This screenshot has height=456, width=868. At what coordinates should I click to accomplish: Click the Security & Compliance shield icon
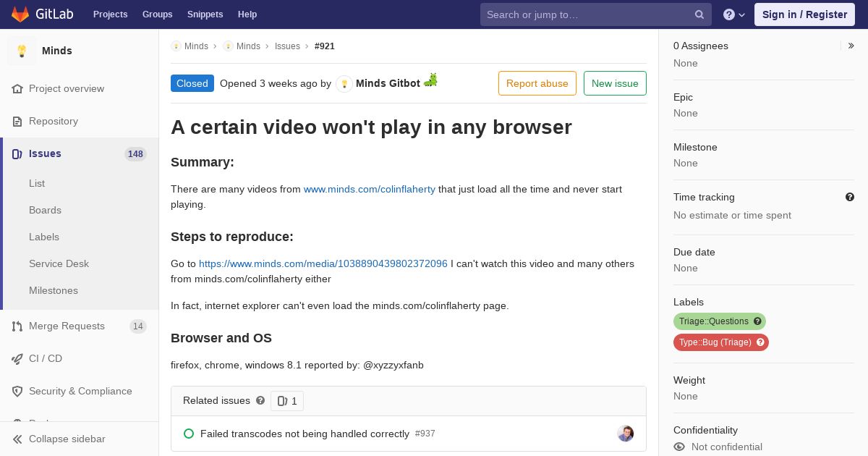coord(17,392)
